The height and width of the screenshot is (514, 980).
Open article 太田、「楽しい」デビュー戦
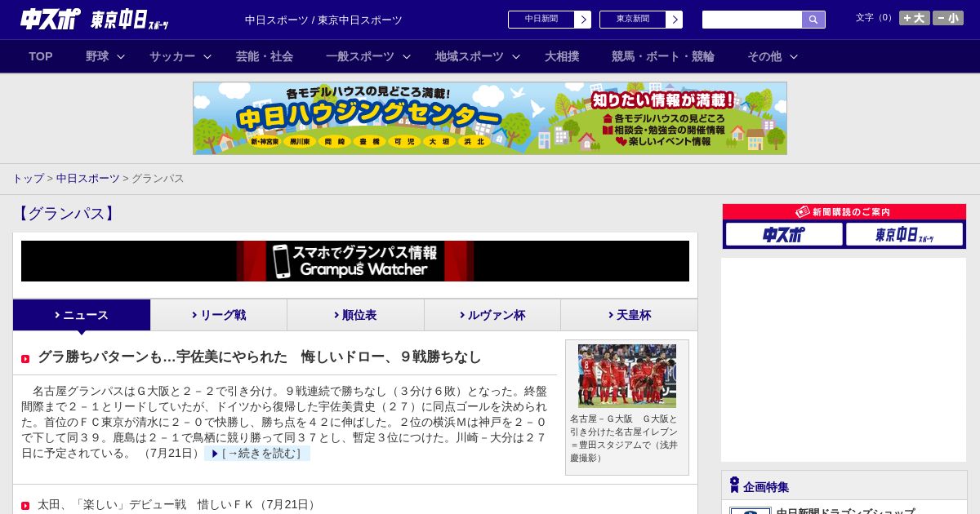click(178, 505)
